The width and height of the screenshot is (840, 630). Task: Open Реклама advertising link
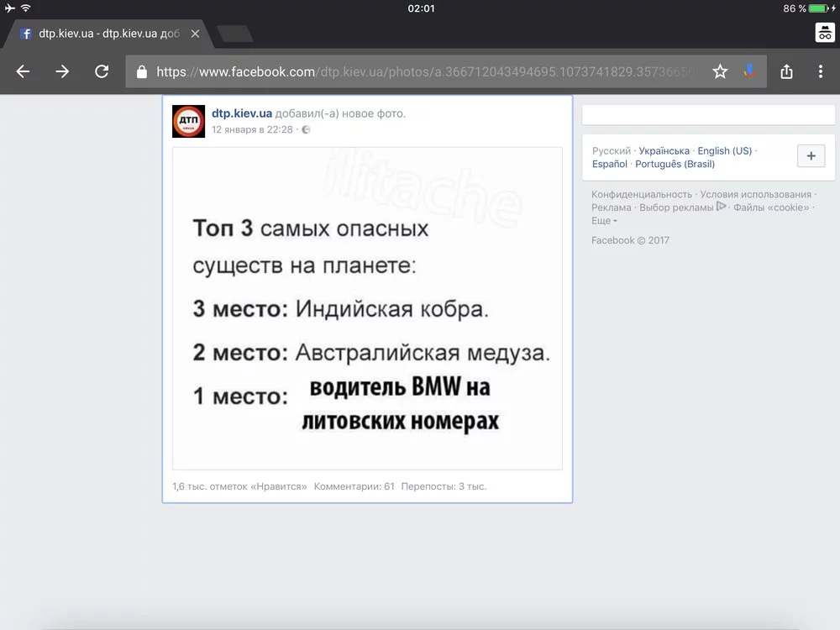(612, 207)
